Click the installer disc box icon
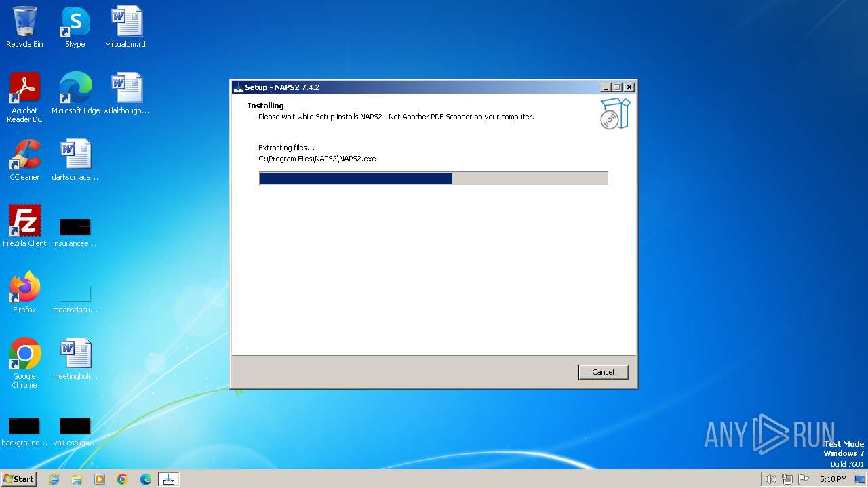This screenshot has height=488, width=868. pos(615,113)
